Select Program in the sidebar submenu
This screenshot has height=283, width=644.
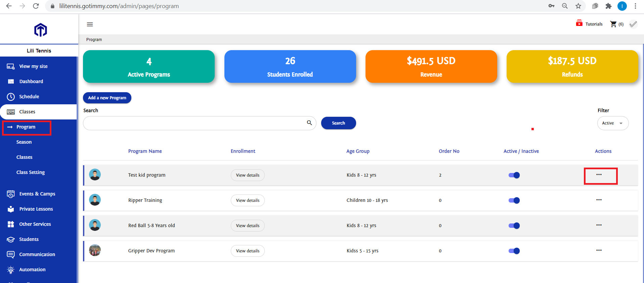[x=27, y=127]
